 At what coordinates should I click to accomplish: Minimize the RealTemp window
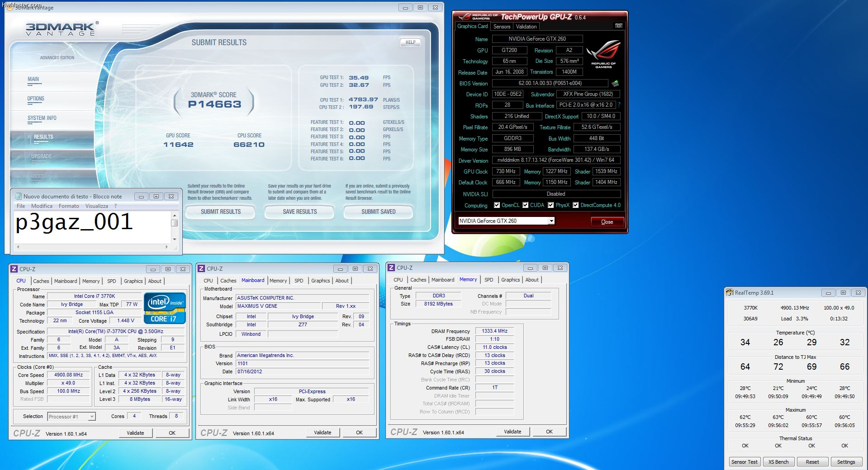tap(828, 293)
